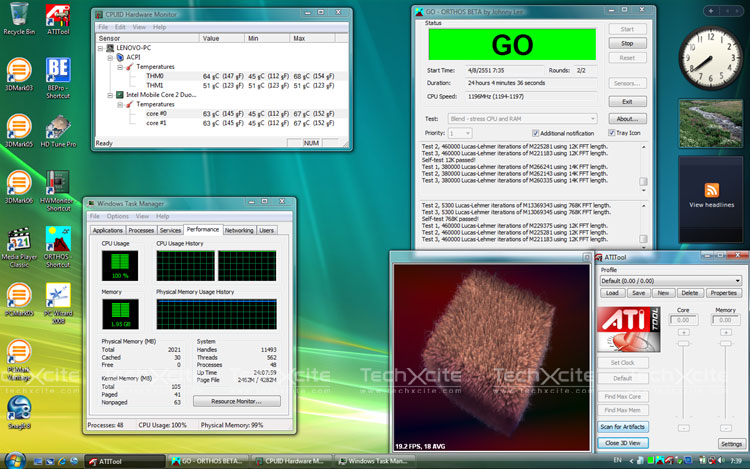The width and height of the screenshot is (750, 469).
Task: Click the Windows Start orb
Action: tap(14, 461)
